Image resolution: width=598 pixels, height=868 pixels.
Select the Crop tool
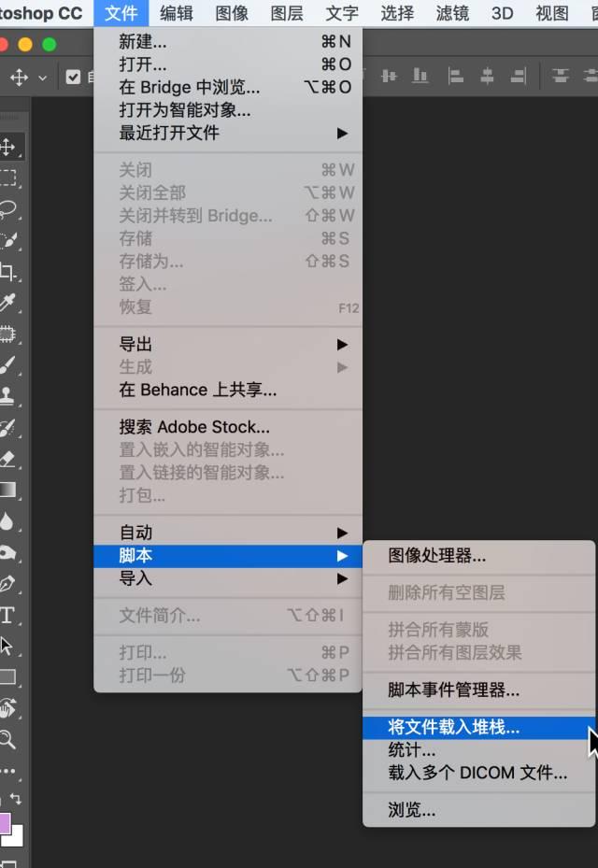point(7,272)
